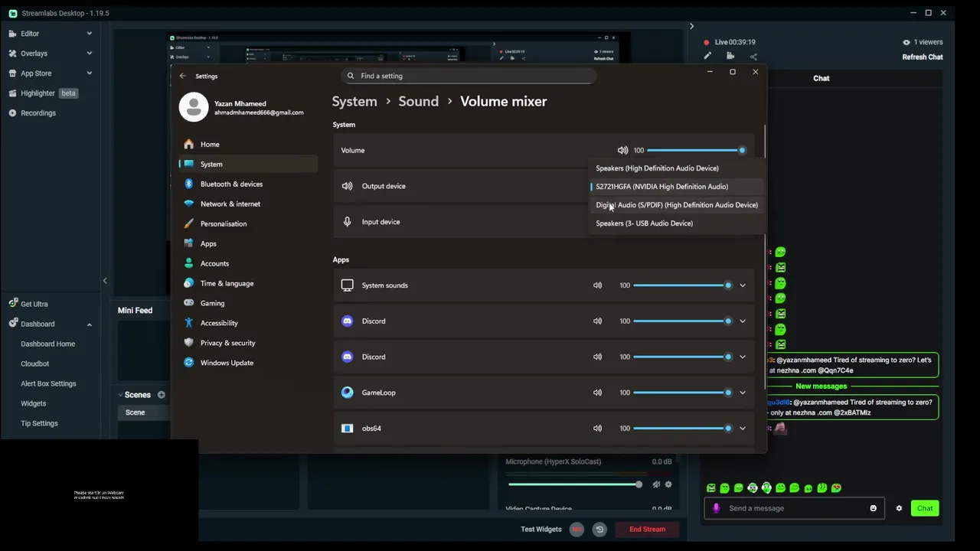Screen dimensions: 980x551
Task: Adjust the main Volume slider
Action: tap(695, 150)
